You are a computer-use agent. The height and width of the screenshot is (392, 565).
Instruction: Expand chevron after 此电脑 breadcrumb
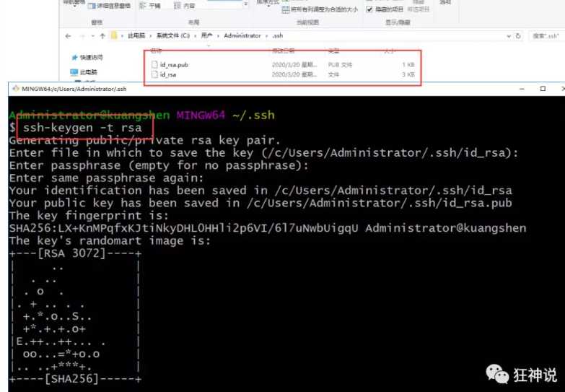click(151, 35)
